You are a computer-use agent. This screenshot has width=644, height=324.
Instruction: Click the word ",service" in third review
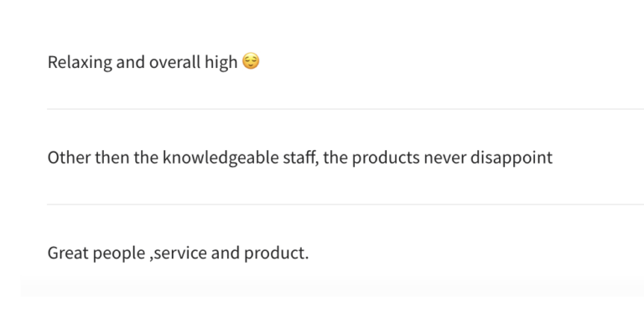[179, 253]
